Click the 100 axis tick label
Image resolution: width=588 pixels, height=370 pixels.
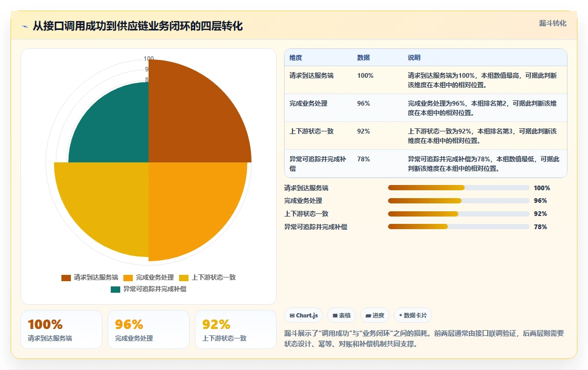pos(149,58)
